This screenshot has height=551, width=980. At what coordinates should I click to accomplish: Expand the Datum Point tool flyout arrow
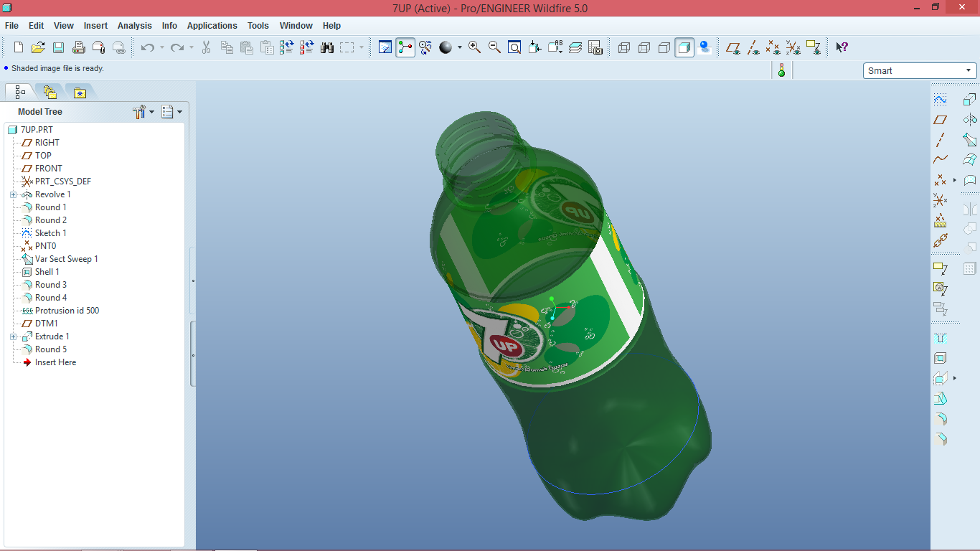tap(955, 180)
